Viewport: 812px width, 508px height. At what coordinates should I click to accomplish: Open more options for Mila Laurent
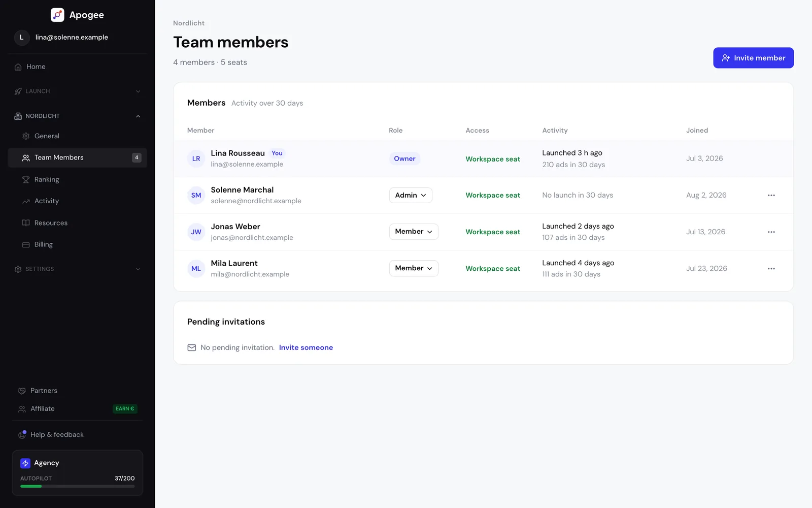point(771,269)
